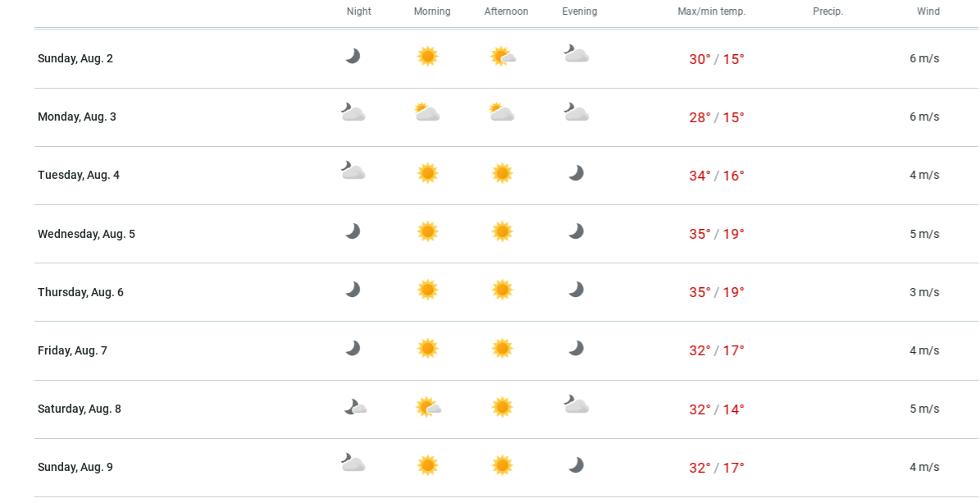Open the Saturday, Aug. 8 forecast row
The height and width of the screenshot is (503, 980).
(506, 409)
